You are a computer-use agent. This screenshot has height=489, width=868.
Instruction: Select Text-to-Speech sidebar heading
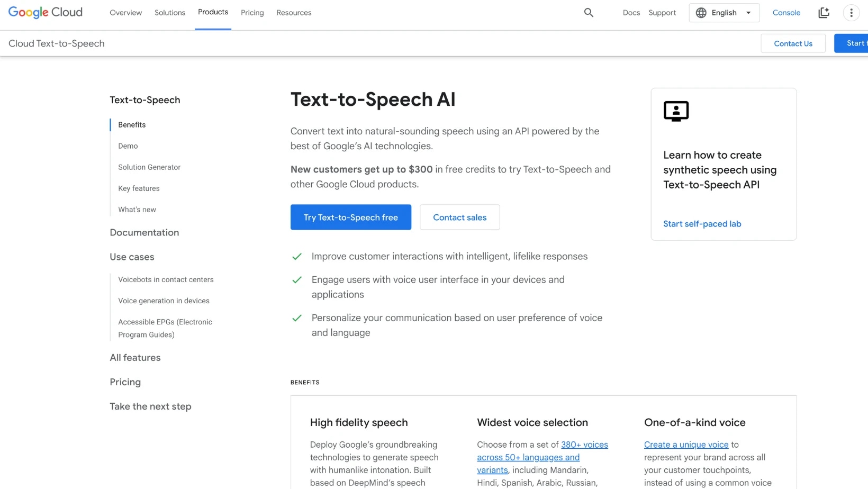pyautogui.click(x=145, y=100)
